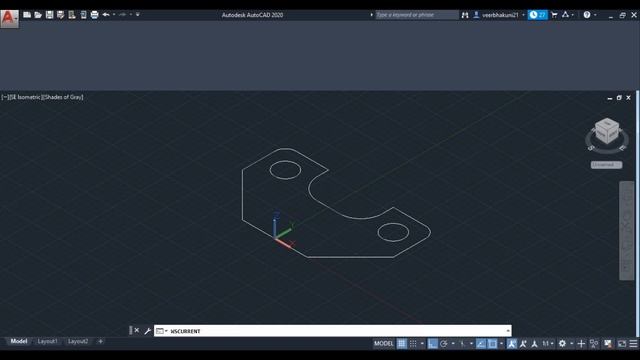Image resolution: width=640 pixels, height=360 pixels.
Task: Click the navigation bar on right edge
Action: point(627,231)
